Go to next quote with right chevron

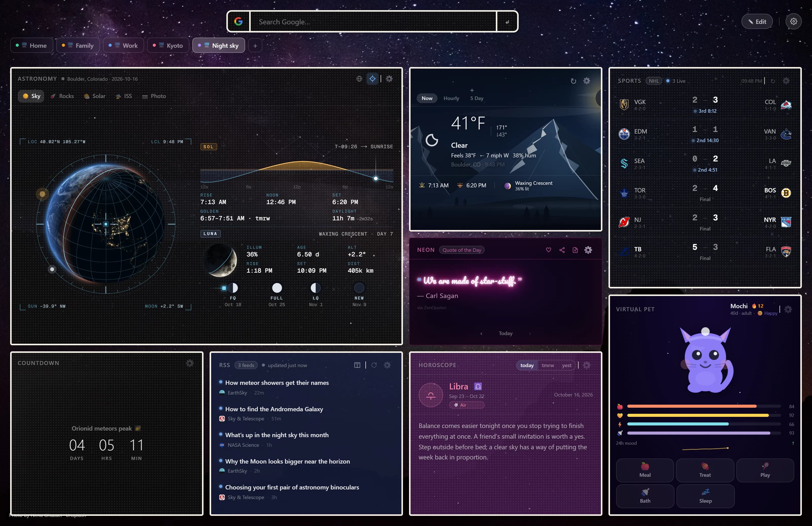click(530, 334)
